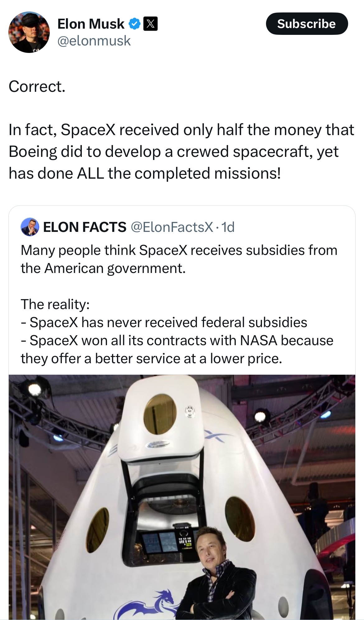Open Elon Musk's profile picture

[x=29, y=32]
